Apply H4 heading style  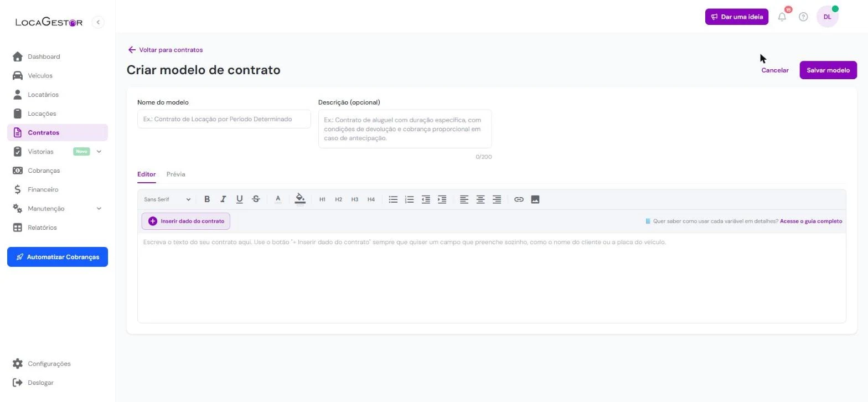pos(371,199)
